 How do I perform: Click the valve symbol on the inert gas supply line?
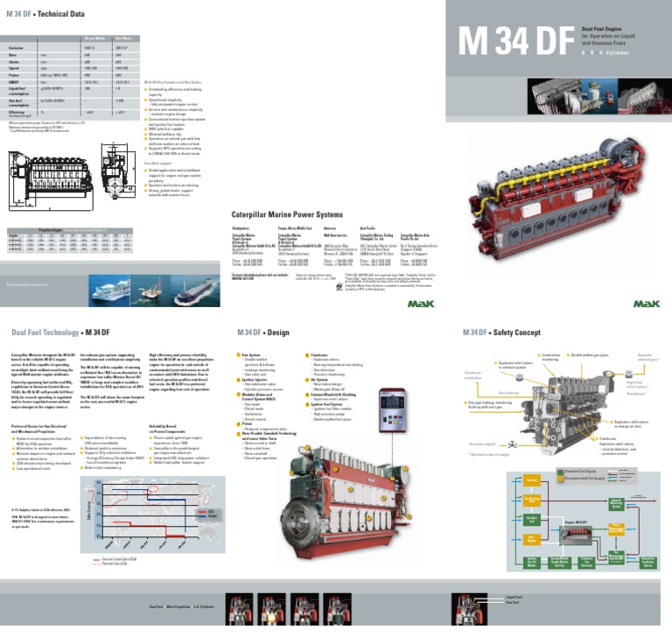point(512,444)
